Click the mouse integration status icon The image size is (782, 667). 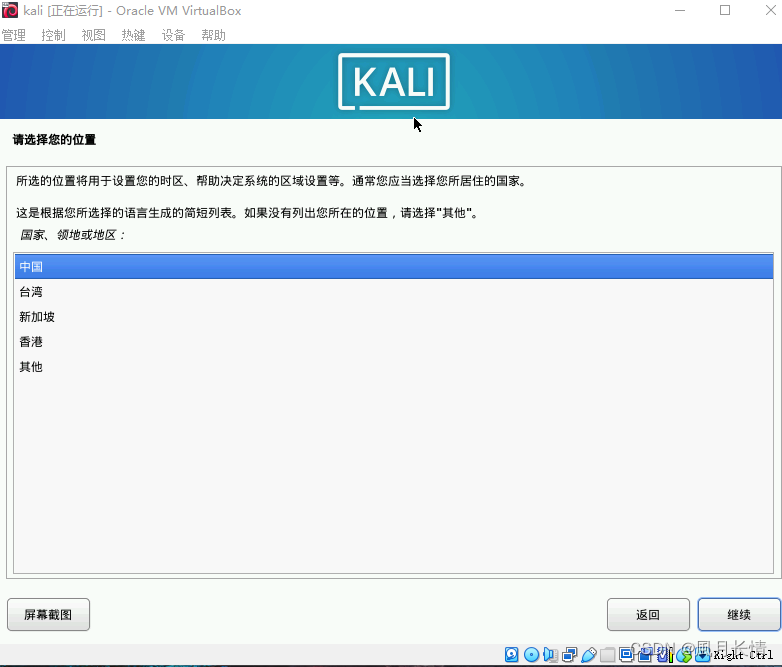point(684,655)
